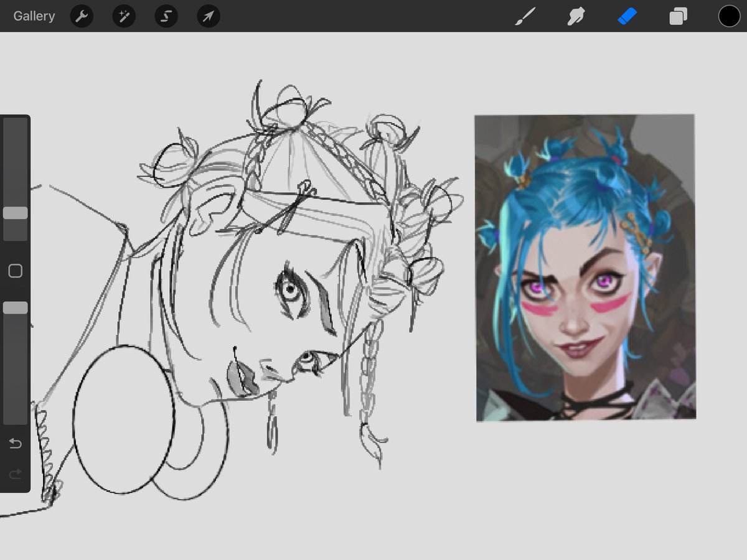Screen dimensions: 747x560
Task: Return to the Gallery
Action: coord(34,16)
